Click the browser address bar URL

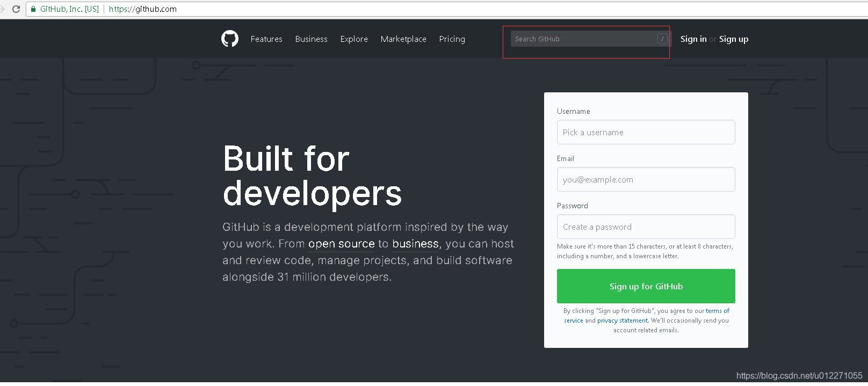pos(143,9)
